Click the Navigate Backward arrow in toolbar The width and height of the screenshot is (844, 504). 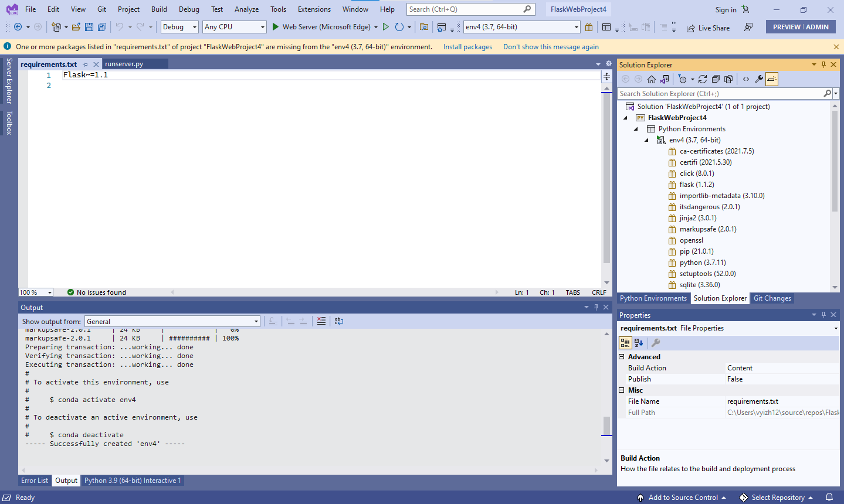[x=18, y=27]
